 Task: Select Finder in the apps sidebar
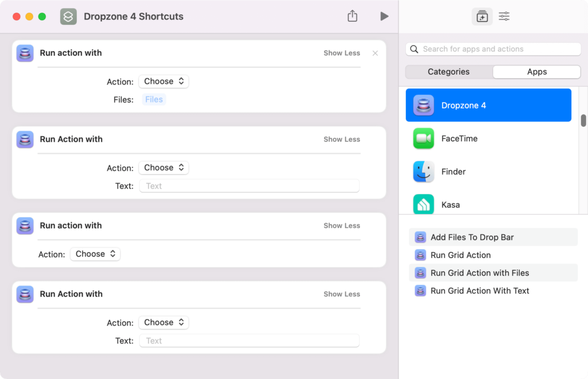click(x=423, y=172)
